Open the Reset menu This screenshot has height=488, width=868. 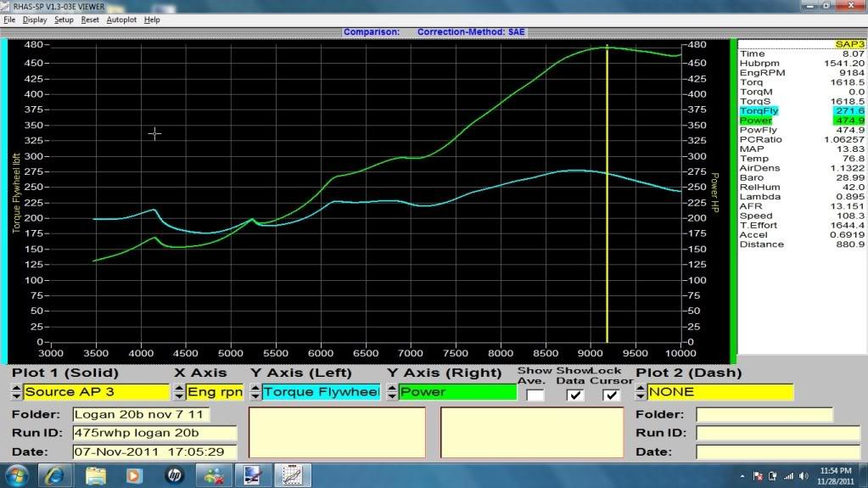[x=90, y=20]
